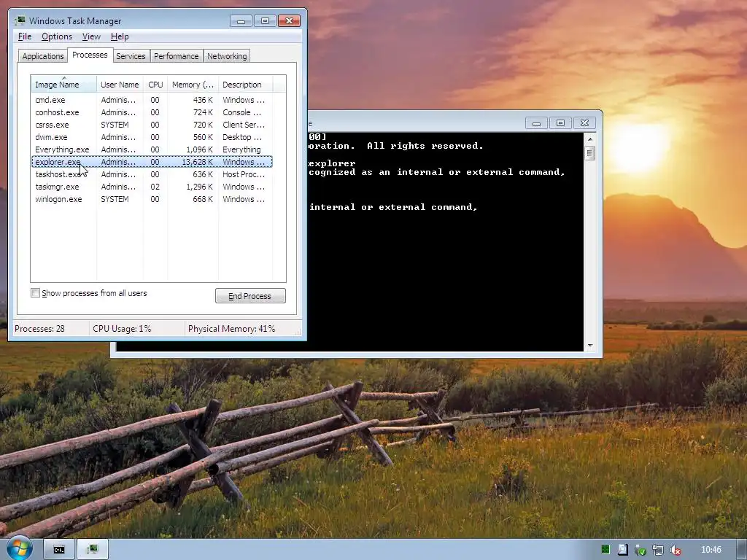Open the Help menu
This screenshot has width=747, height=560.
(120, 36)
